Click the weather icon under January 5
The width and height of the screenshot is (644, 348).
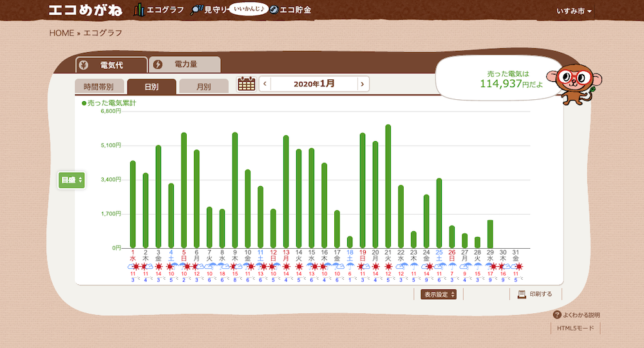(184, 267)
